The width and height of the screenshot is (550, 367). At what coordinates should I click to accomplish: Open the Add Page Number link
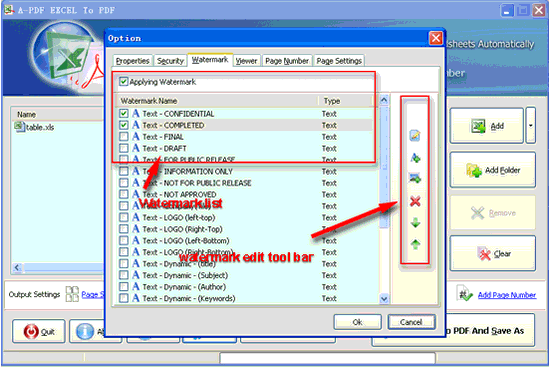pos(507,295)
